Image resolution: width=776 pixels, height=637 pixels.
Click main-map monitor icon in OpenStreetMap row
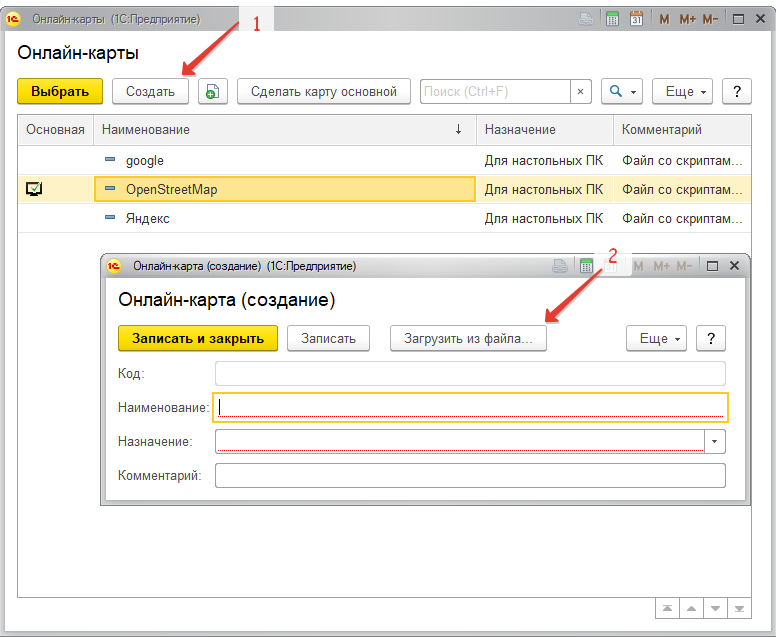pos(34,189)
